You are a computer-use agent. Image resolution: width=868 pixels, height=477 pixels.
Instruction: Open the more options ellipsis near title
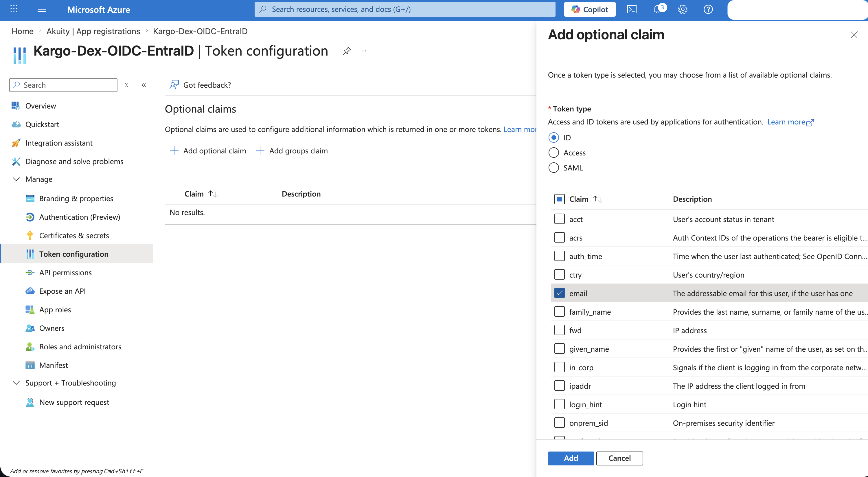tap(366, 51)
